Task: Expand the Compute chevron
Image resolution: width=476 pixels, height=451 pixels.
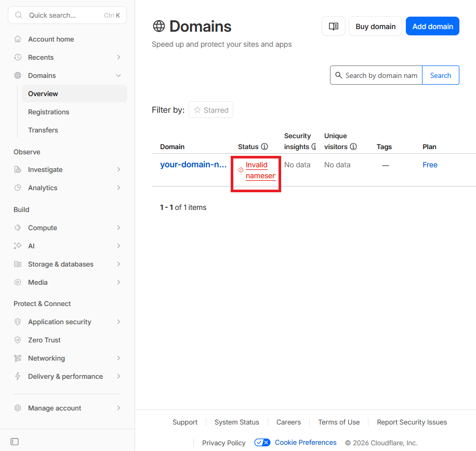Action: tap(118, 228)
